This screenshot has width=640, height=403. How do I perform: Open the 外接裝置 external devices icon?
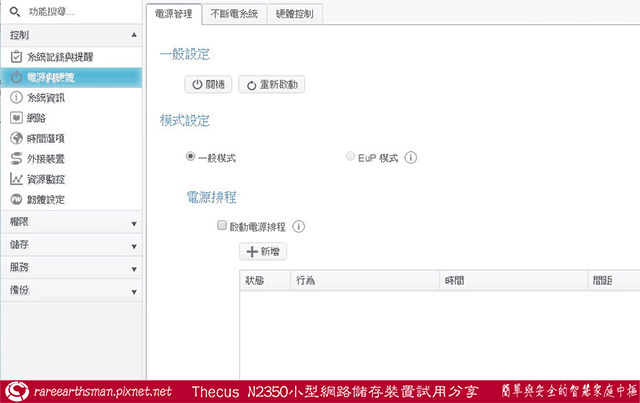click(x=16, y=158)
